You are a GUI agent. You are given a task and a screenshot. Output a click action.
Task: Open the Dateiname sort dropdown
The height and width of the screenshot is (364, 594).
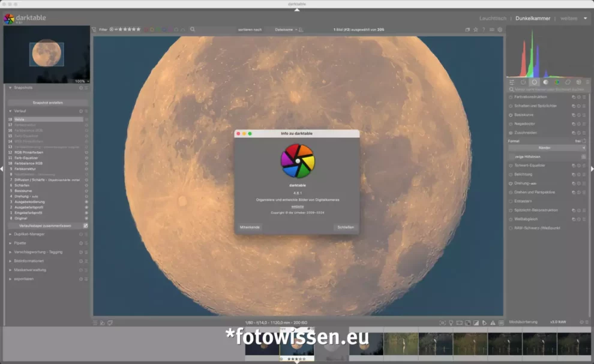pyautogui.click(x=286, y=29)
